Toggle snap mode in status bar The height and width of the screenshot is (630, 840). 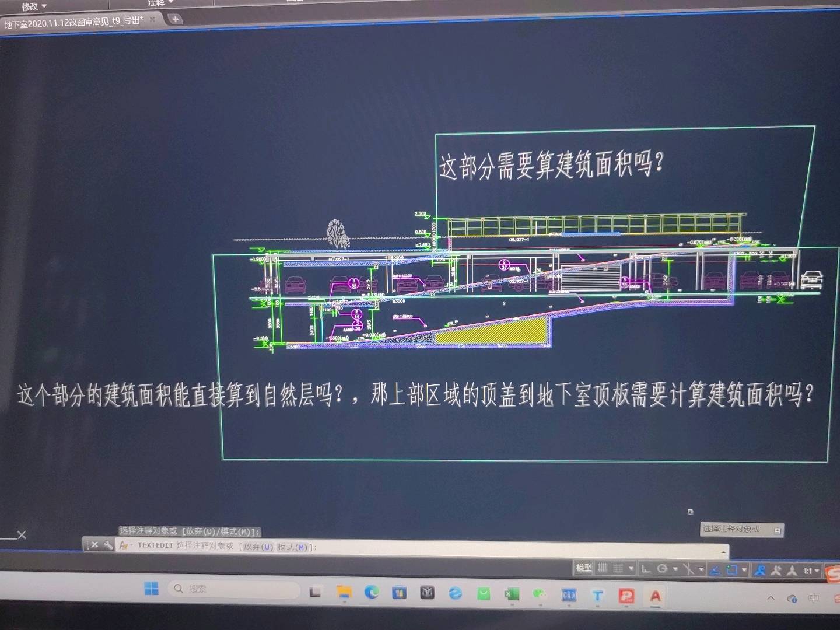[x=618, y=568]
